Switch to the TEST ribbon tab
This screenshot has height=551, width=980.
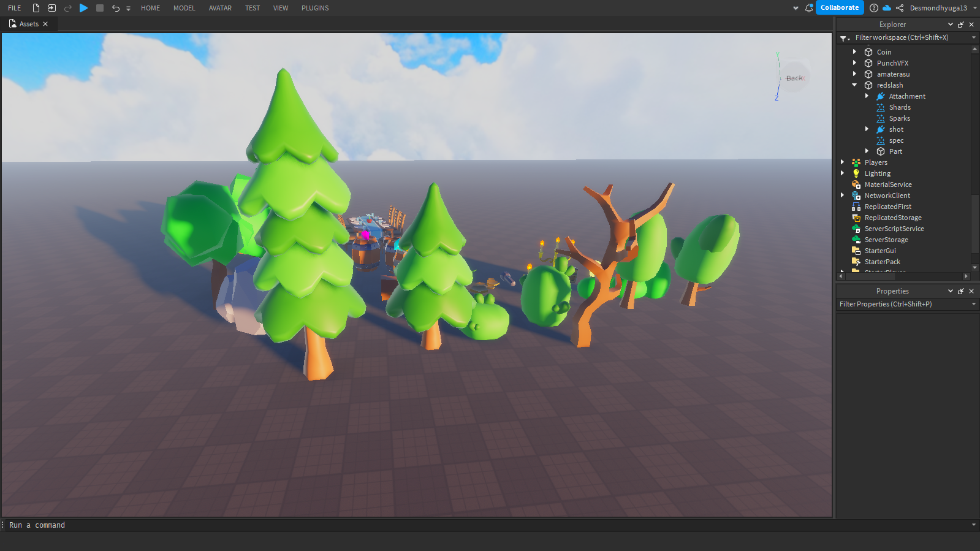tap(253, 8)
